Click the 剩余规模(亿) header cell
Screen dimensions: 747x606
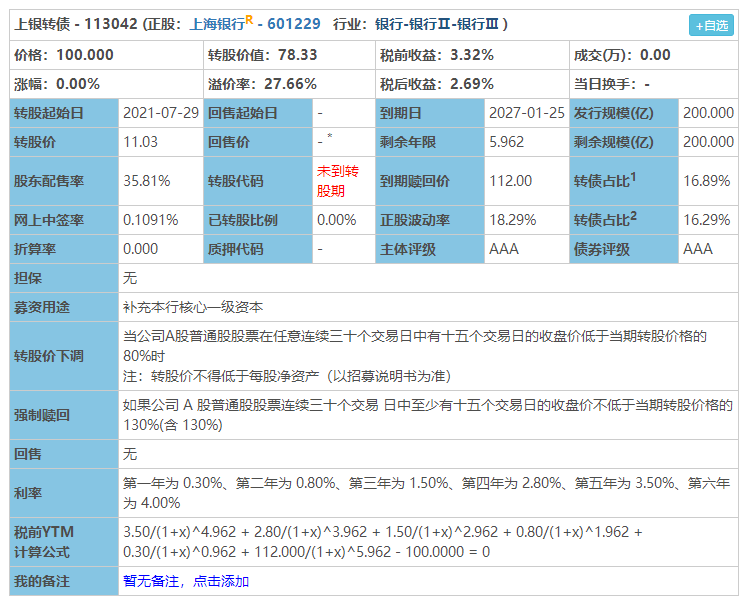624,142
